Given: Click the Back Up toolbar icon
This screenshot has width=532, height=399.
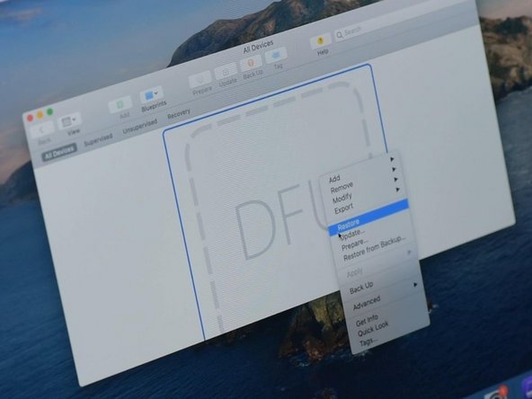Looking at the screenshot, I should click(251, 64).
